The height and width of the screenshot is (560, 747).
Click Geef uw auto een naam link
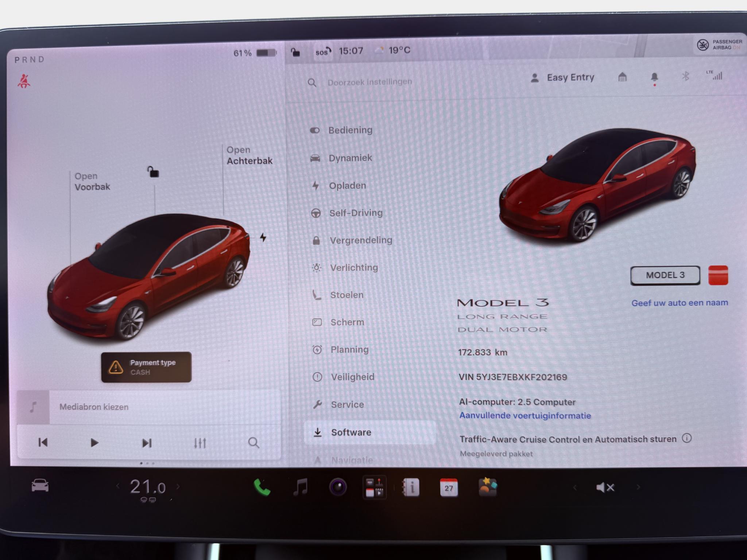point(680,303)
